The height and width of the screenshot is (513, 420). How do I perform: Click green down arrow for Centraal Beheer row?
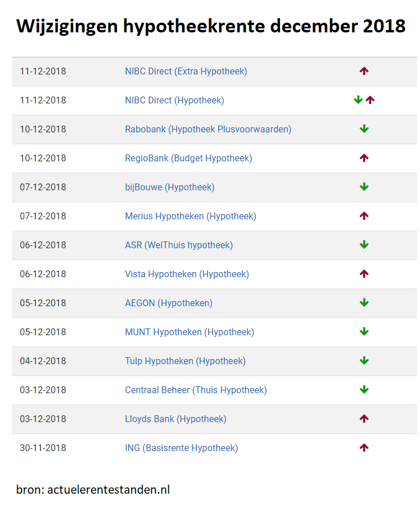(364, 390)
